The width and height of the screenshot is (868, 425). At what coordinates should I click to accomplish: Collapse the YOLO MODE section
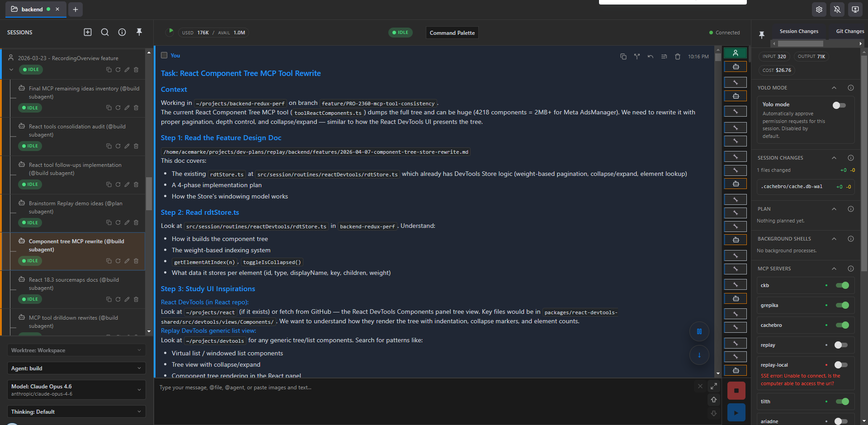[834, 88]
